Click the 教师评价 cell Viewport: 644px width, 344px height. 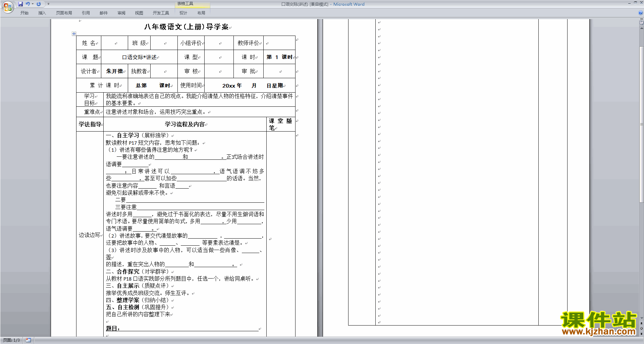(249, 43)
